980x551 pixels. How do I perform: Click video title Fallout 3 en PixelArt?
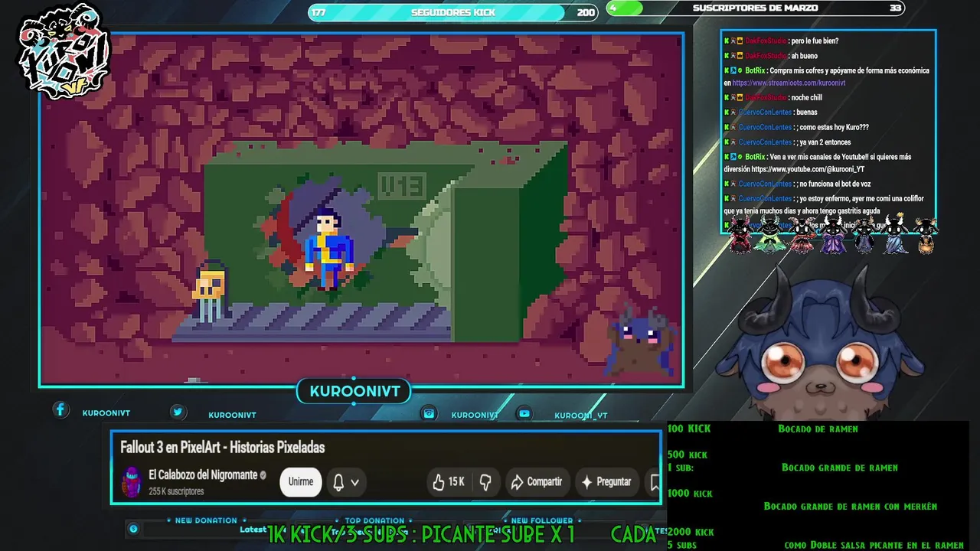coord(222,448)
